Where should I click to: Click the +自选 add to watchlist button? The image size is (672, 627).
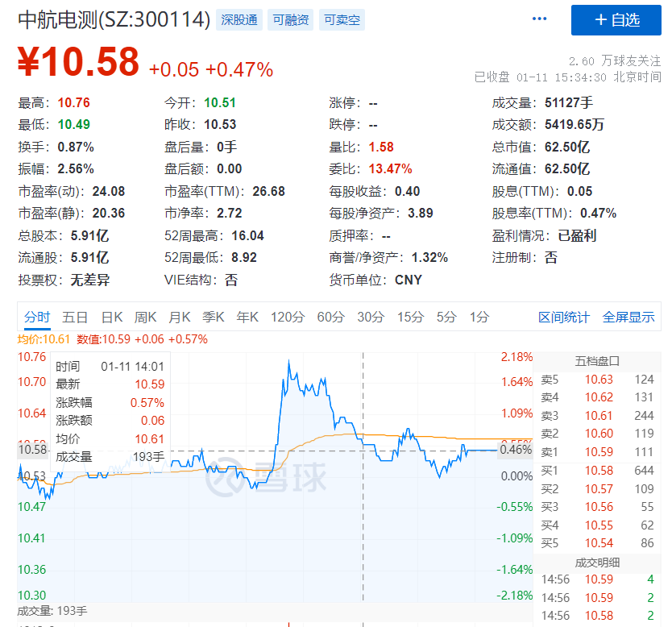(616, 20)
